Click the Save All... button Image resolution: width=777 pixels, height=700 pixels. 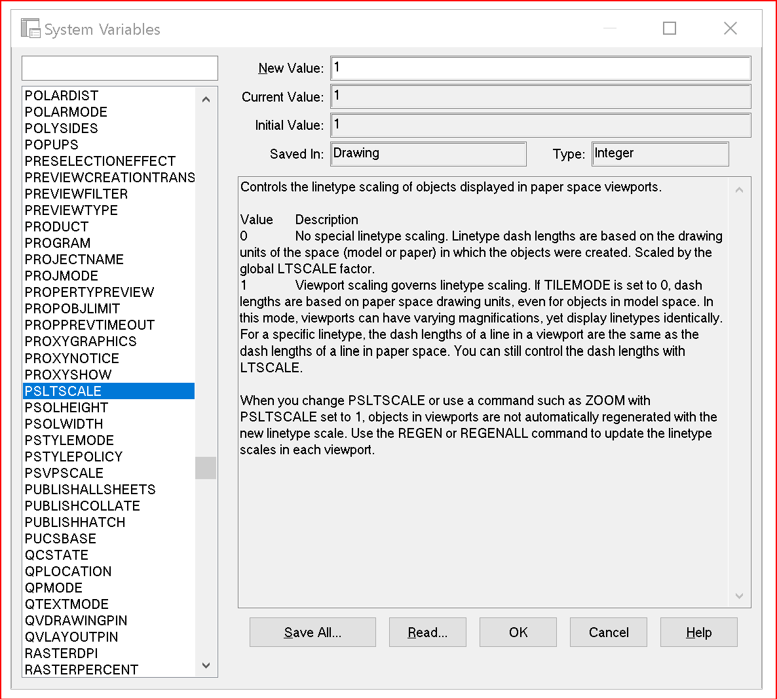pyautogui.click(x=313, y=632)
